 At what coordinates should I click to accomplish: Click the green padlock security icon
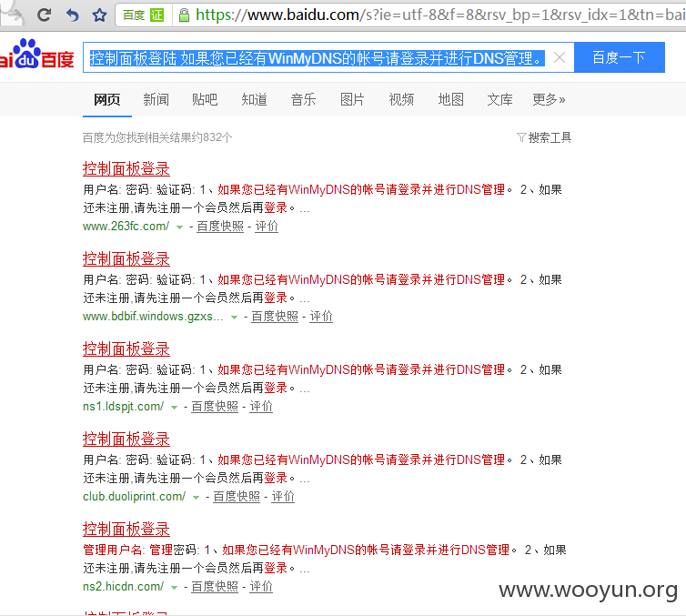[x=184, y=15]
